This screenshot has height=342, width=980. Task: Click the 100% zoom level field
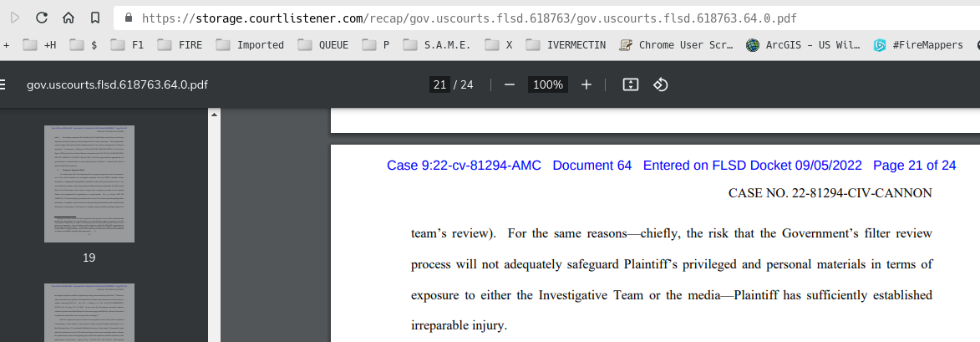point(548,84)
